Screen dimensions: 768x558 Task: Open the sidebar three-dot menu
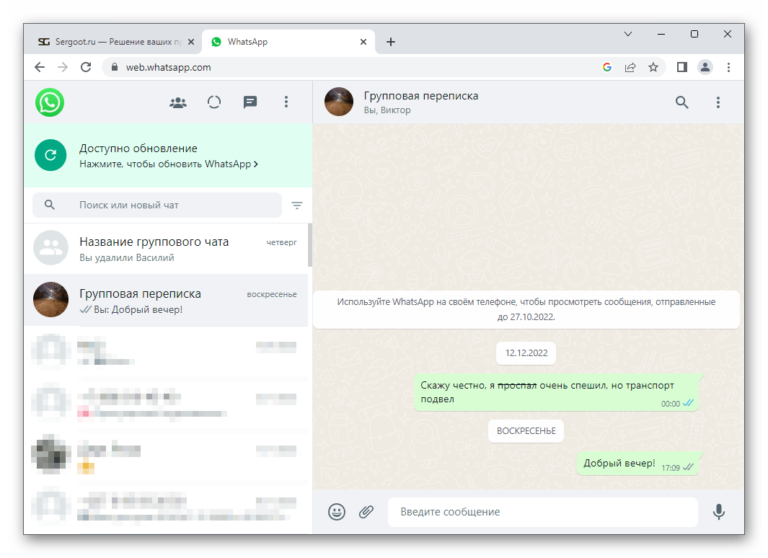286,102
